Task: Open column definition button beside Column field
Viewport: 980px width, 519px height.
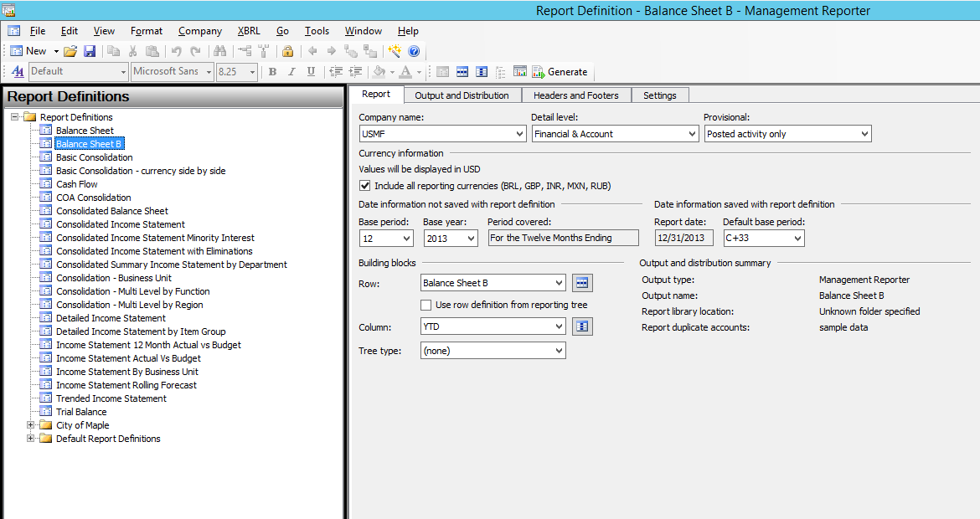Action: [582, 326]
